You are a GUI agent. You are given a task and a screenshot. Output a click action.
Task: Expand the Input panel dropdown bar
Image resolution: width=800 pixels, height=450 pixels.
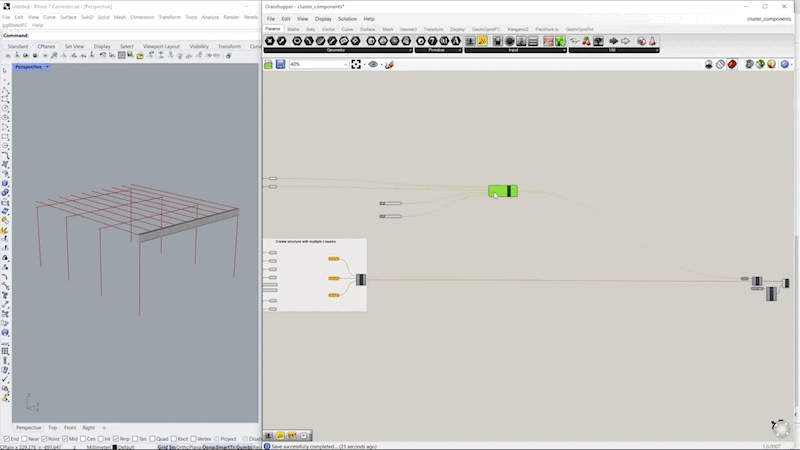coord(515,50)
